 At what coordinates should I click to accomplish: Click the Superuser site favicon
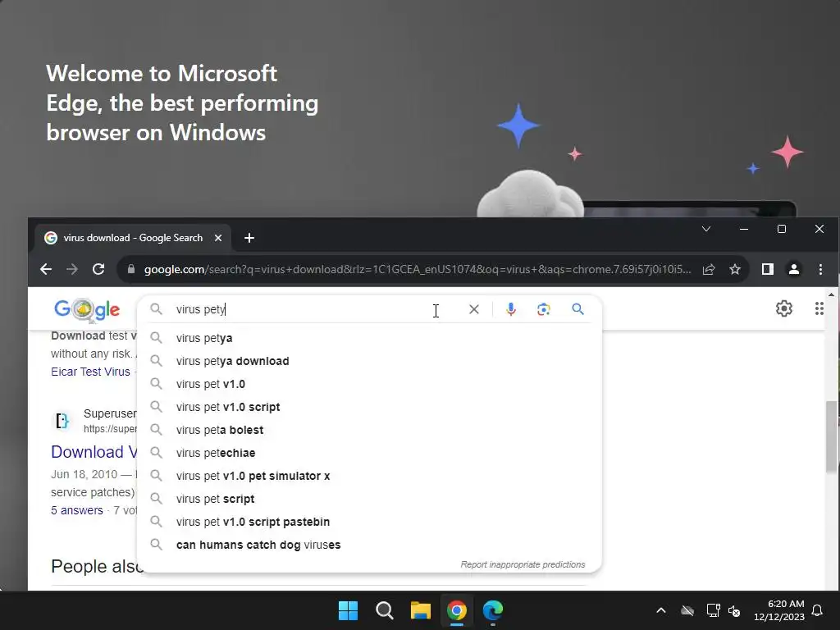62,421
